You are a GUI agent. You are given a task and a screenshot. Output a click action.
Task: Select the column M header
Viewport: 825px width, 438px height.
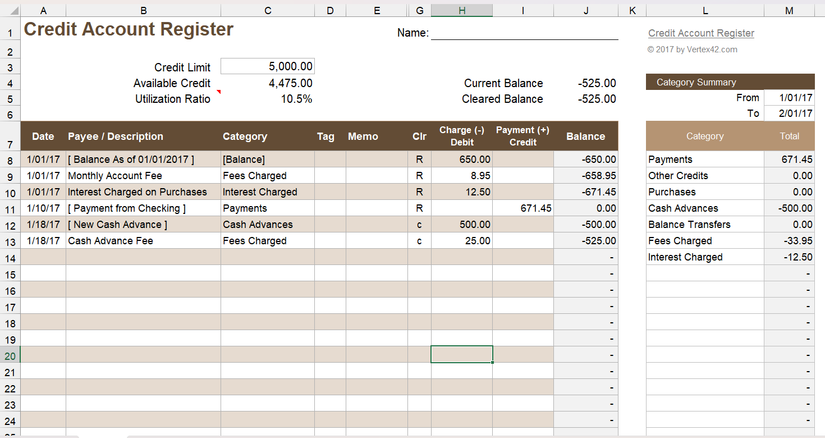pyautogui.click(x=789, y=9)
